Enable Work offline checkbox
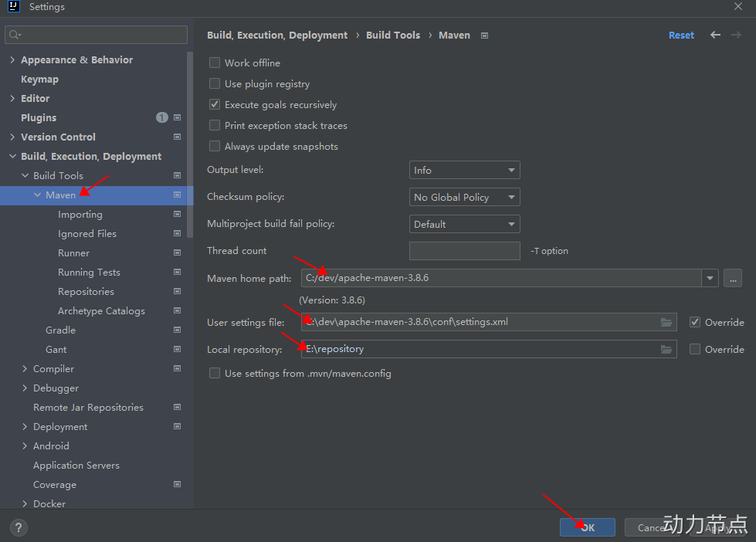 (215, 63)
